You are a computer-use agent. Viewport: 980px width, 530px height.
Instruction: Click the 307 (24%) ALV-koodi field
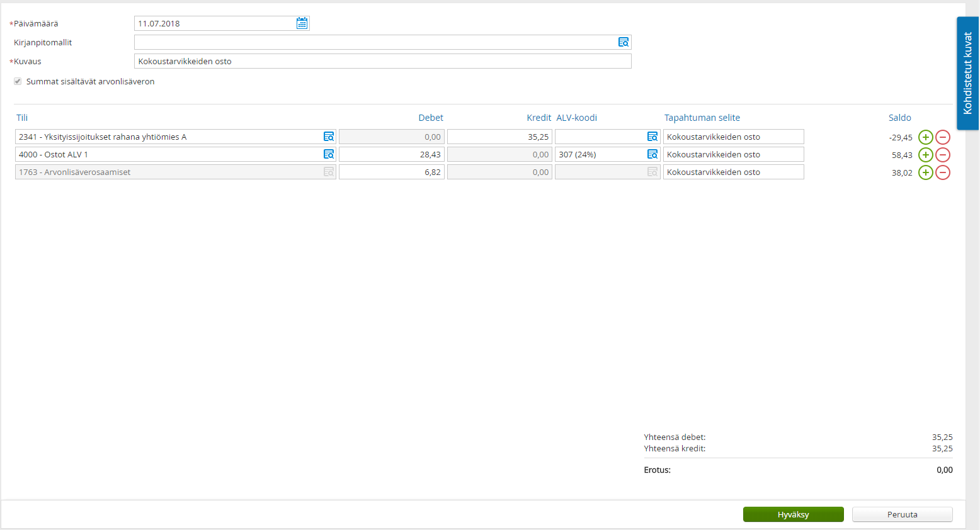(608, 154)
